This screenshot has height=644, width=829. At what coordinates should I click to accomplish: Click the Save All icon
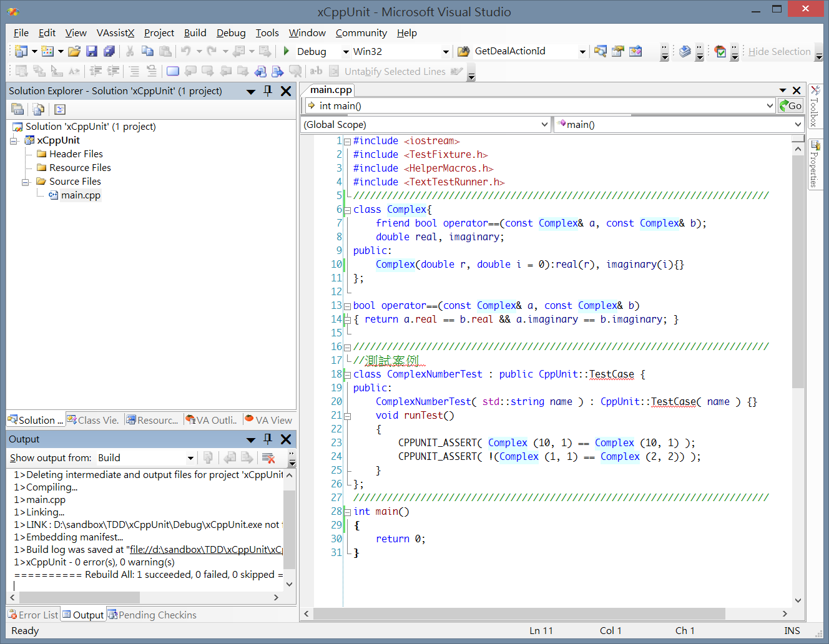point(109,51)
